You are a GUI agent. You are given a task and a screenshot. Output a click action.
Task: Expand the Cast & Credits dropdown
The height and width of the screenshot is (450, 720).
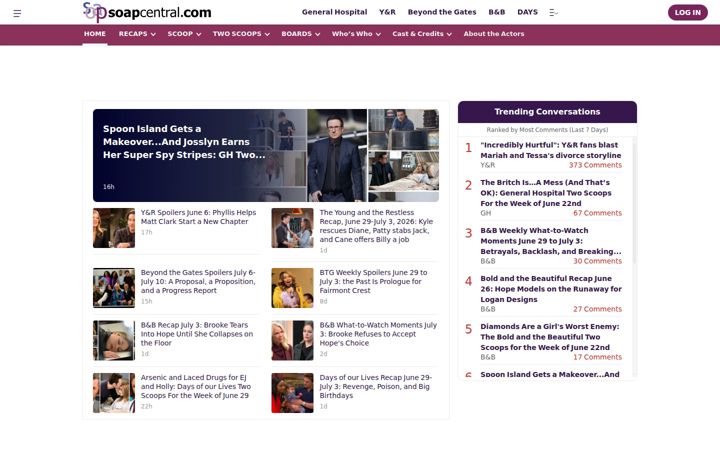tap(422, 34)
